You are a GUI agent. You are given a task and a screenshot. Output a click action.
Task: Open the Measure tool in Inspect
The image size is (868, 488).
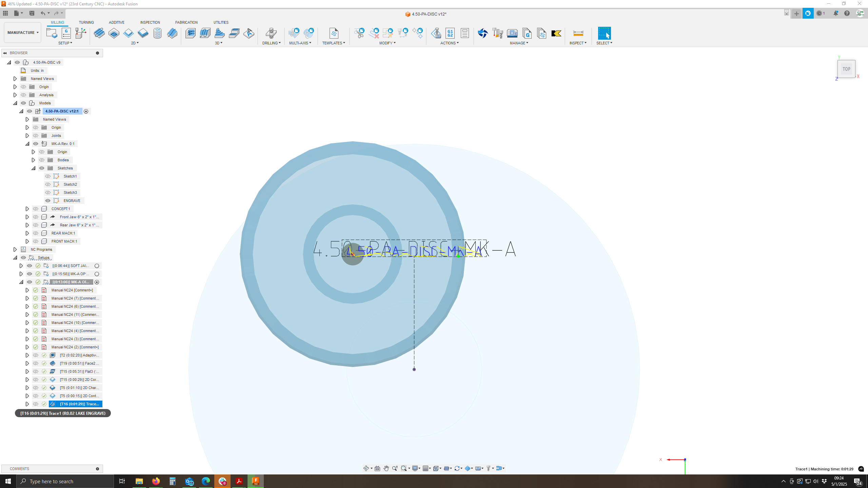coord(578,33)
